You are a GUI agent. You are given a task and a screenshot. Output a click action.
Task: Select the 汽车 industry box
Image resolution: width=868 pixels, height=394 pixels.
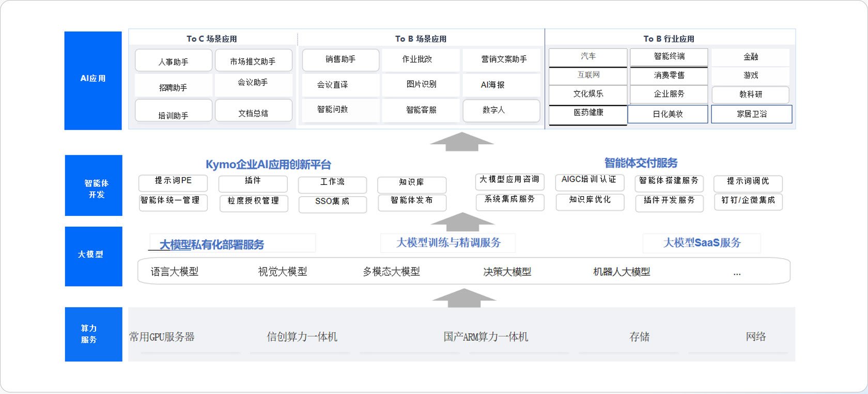(588, 57)
